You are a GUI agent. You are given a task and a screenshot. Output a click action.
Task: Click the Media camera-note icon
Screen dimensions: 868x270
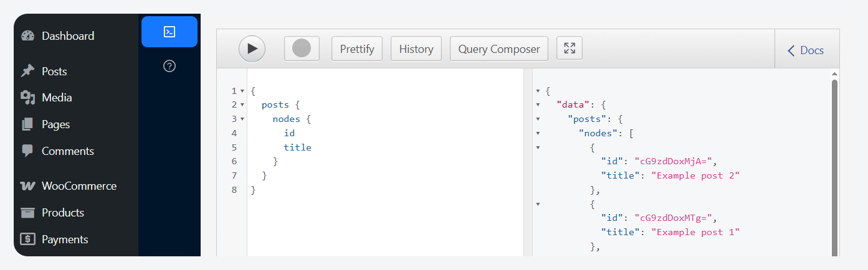[27, 98]
